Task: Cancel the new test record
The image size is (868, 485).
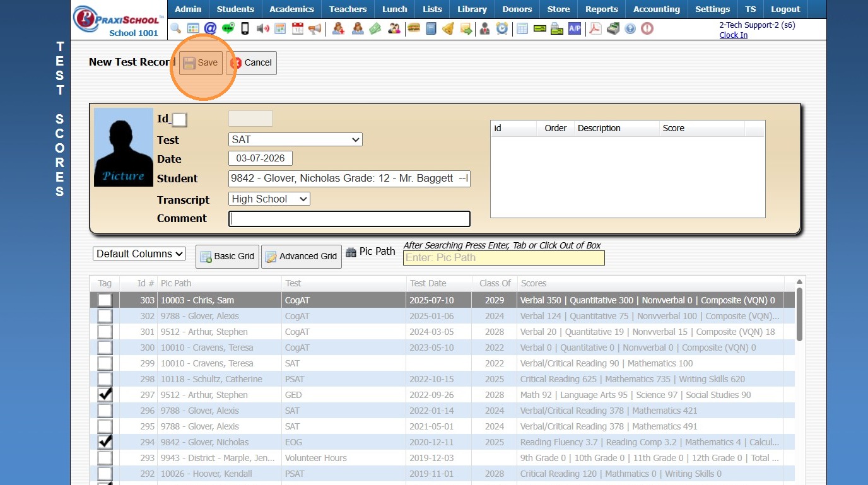Action: (x=252, y=62)
